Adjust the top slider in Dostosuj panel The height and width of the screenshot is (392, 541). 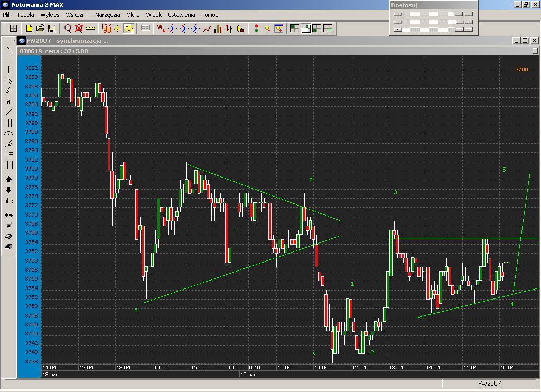[433, 14]
